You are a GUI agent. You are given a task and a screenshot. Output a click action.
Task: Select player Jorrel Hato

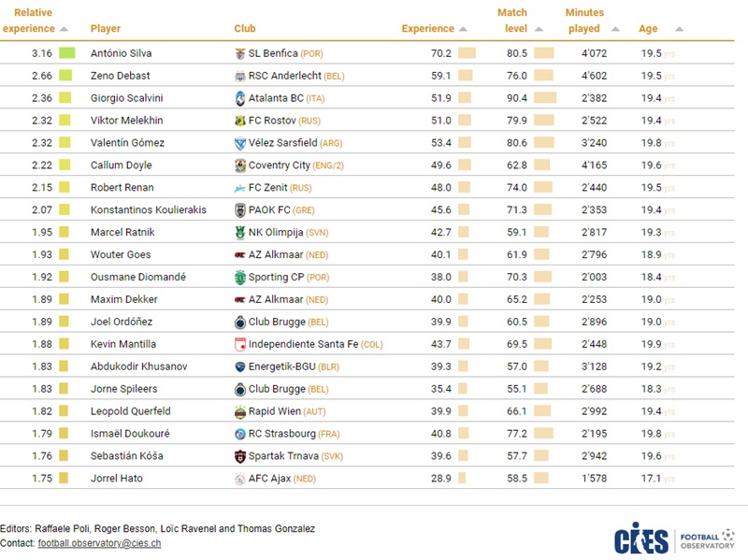[117, 479]
